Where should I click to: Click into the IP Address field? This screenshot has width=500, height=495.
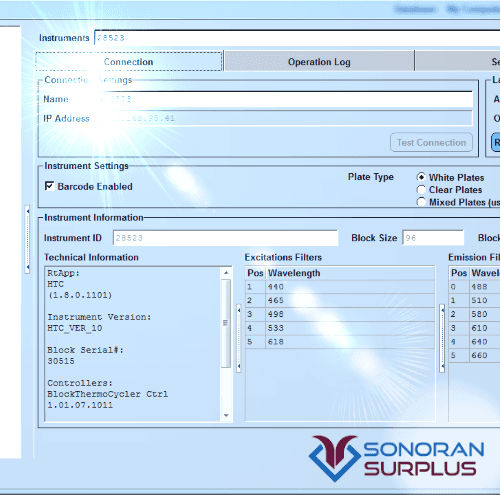point(287,118)
